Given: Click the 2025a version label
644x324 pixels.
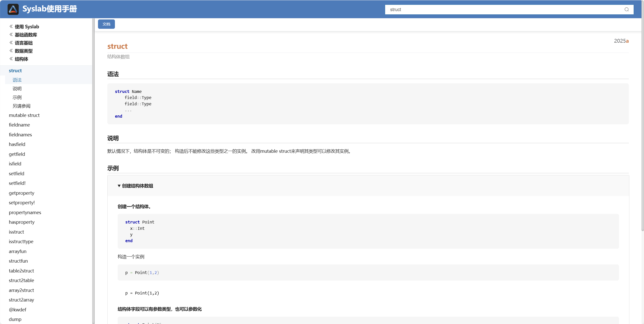Looking at the screenshot, I should 621,41.
